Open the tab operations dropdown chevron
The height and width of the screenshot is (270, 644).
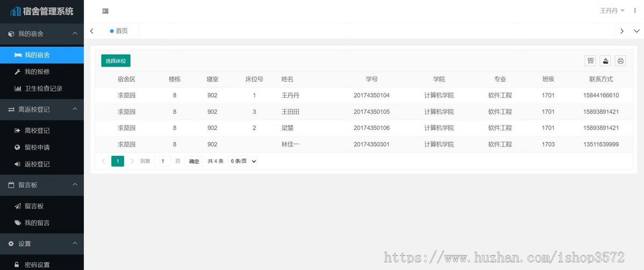point(637,31)
